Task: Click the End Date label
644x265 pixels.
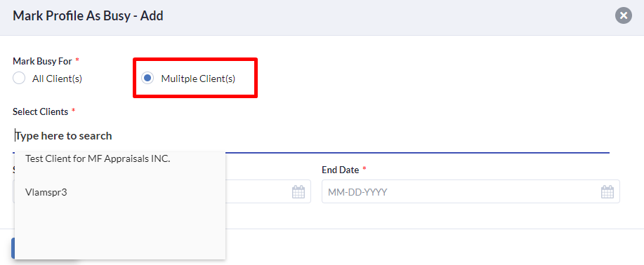Action: 340,170
